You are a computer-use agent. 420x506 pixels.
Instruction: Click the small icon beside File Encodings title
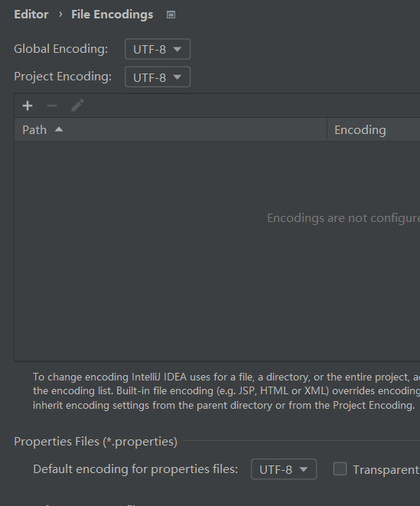point(171,15)
